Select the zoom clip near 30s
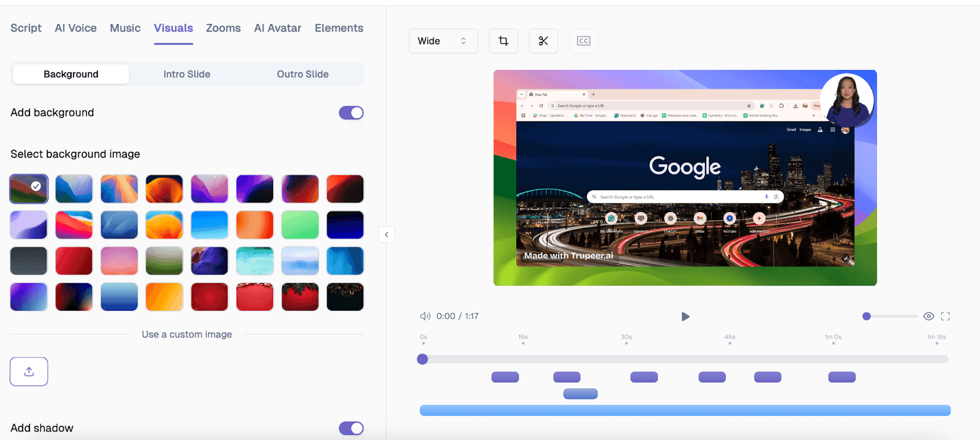 (644, 377)
